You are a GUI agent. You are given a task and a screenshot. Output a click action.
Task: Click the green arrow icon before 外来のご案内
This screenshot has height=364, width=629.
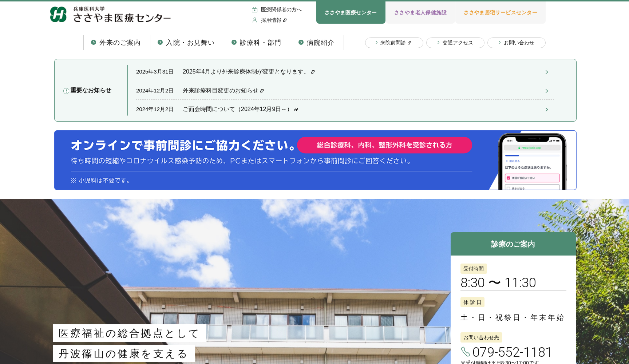pos(94,42)
